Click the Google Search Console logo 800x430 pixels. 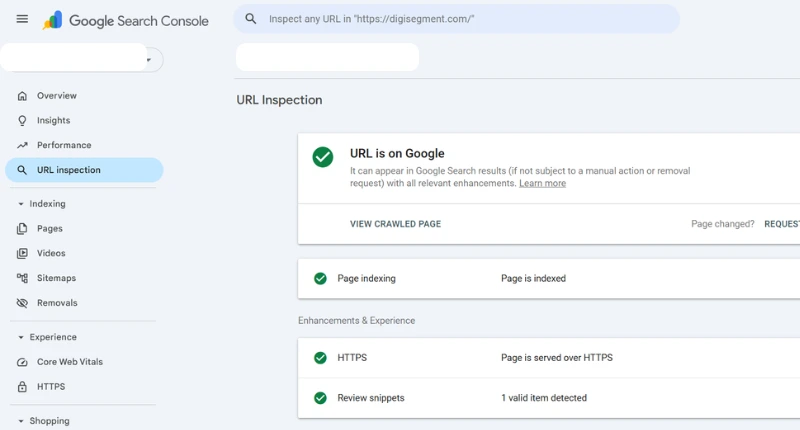point(125,20)
